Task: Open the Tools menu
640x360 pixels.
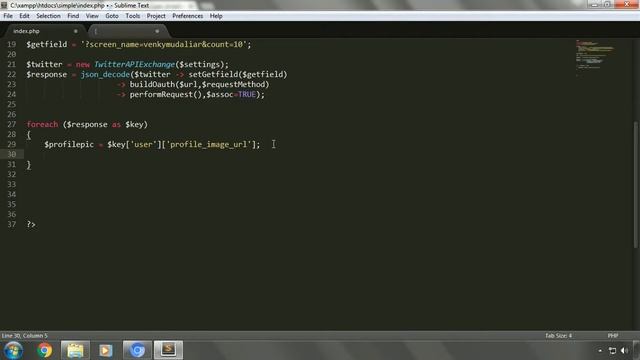Action: [x=133, y=16]
